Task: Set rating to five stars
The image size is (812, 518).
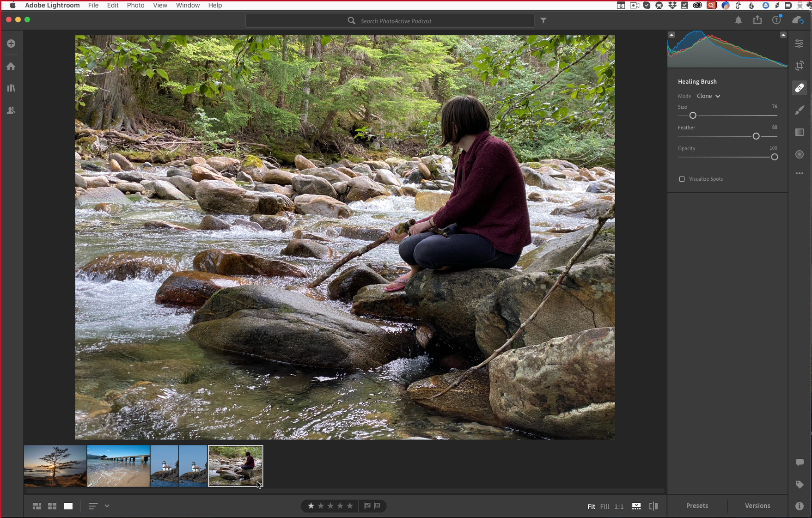Action: [350, 506]
